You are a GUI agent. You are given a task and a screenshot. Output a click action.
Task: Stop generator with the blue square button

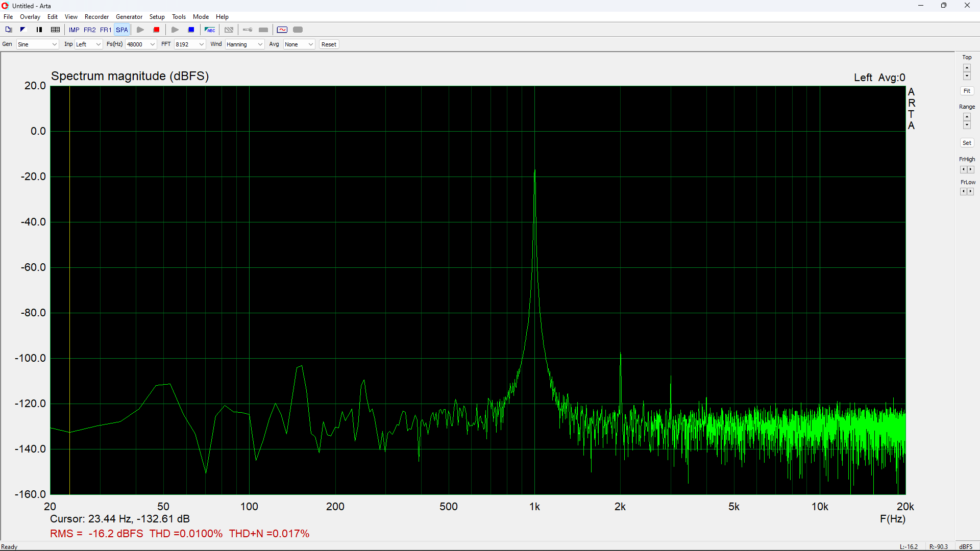(191, 30)
